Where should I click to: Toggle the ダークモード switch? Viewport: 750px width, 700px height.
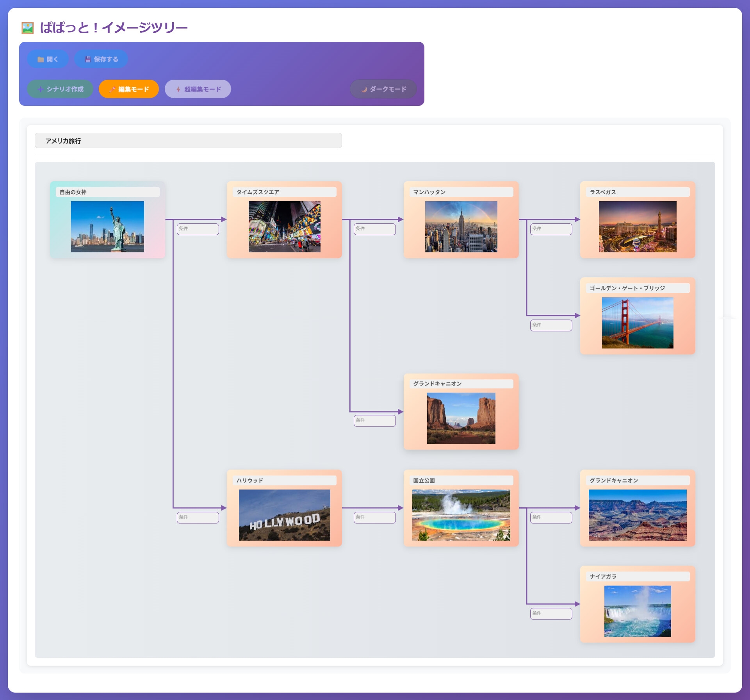point(383,89)
